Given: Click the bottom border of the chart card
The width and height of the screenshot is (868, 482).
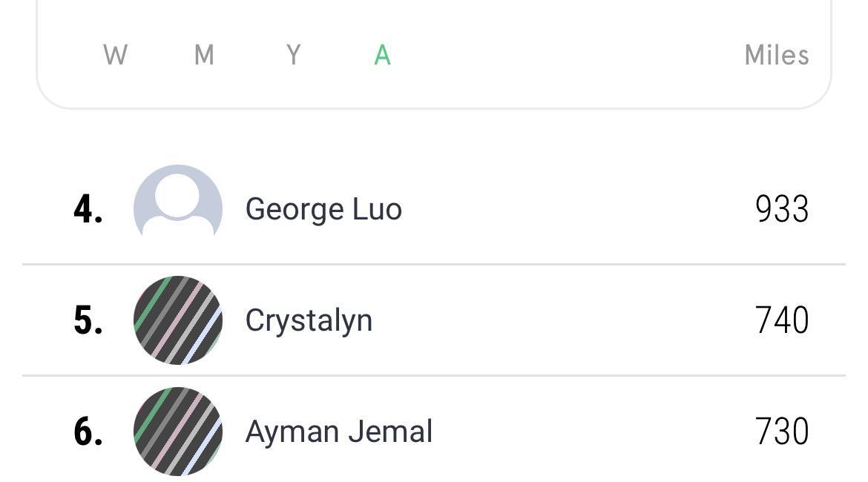Looking at the screenshot, I should click(434, 108).
